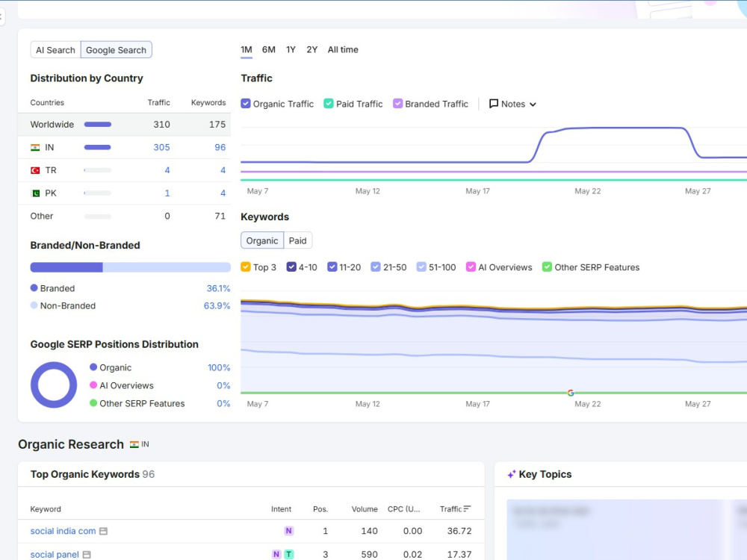The height and width of the screenshot is (560, 747).
Task: Click the Pos. column header
Action: (320, 509)
